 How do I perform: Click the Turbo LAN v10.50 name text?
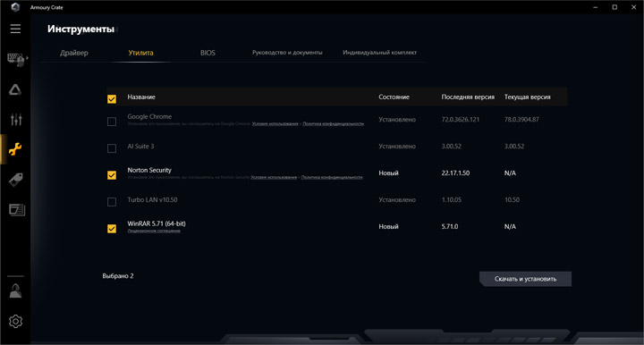click(152, 200)
